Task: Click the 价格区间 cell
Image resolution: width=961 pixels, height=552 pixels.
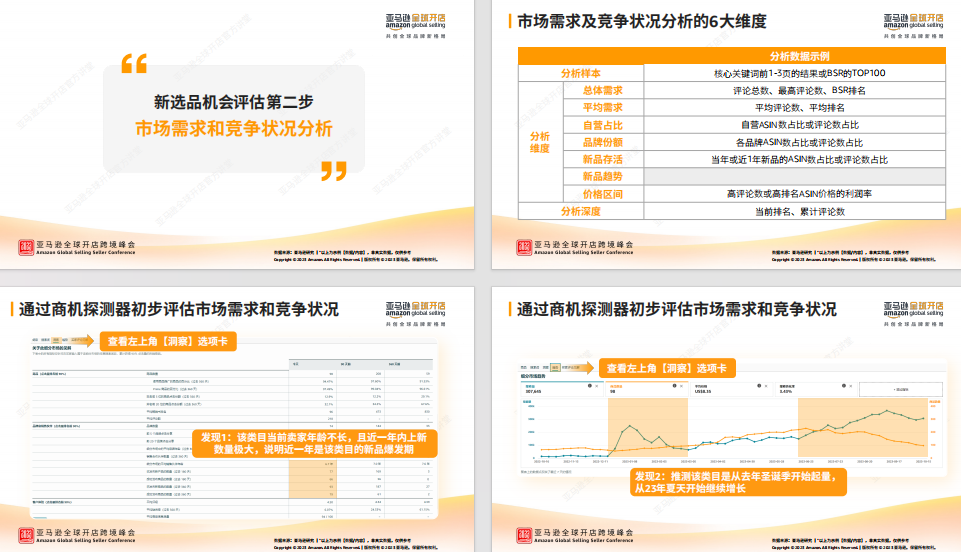Action: pyautogui.click(x=602, y=194)
